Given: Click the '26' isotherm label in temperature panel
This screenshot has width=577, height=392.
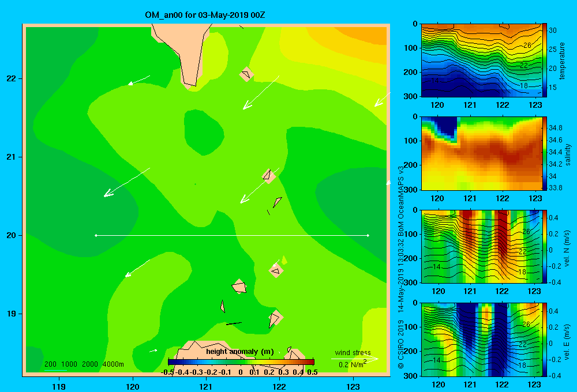Looking at the screenshot, I should click(x=527, y=45).
